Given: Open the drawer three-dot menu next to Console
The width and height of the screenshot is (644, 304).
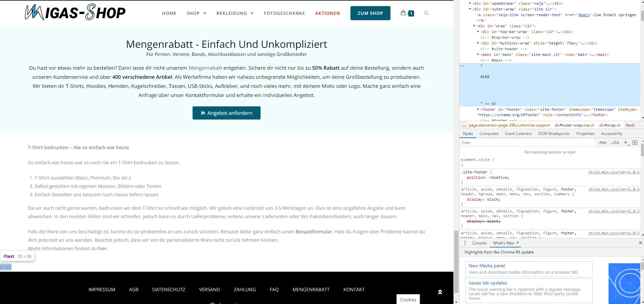Looking at the screenshot, I should (465, 243).
